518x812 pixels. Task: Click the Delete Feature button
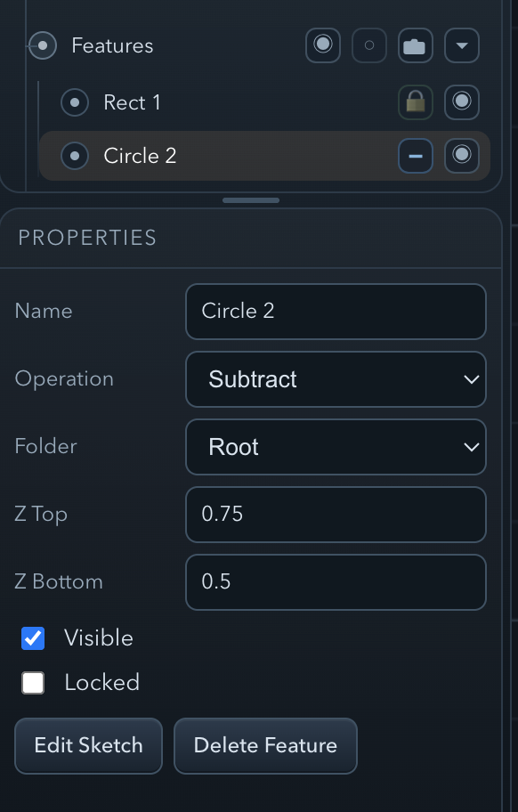pyautogui.click(x=265, y=746)
